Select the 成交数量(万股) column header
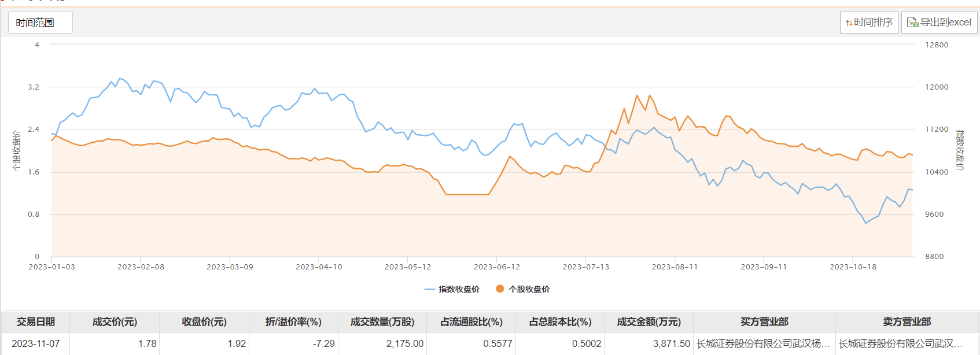 click(x=382, y=321)
